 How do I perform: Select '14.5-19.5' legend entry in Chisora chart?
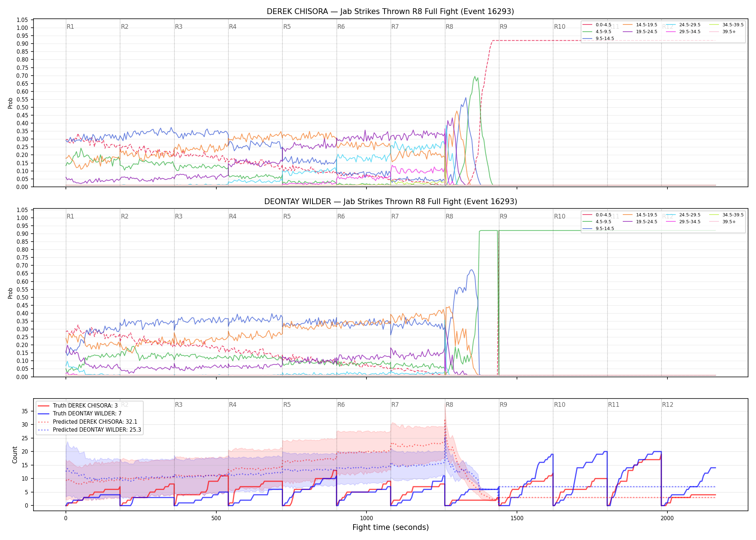pyautogui.click(x=640, y=25)
